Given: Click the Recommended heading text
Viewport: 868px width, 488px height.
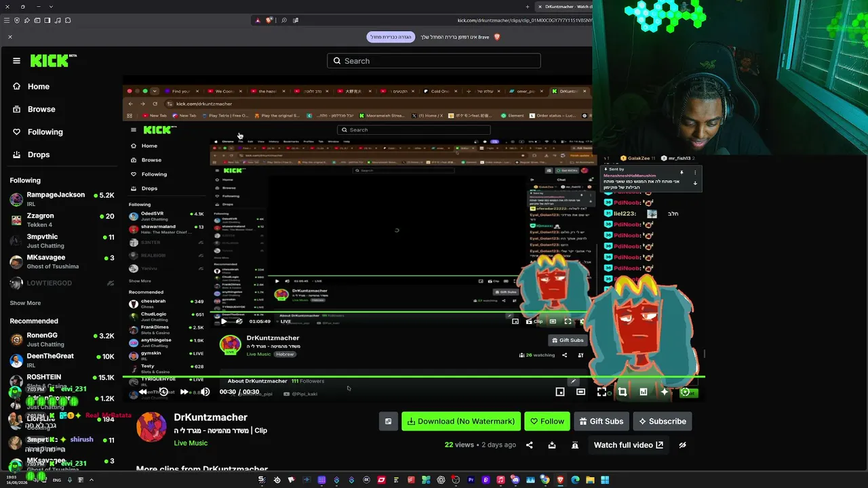Looking at the screenshot, I should point(34,321).
